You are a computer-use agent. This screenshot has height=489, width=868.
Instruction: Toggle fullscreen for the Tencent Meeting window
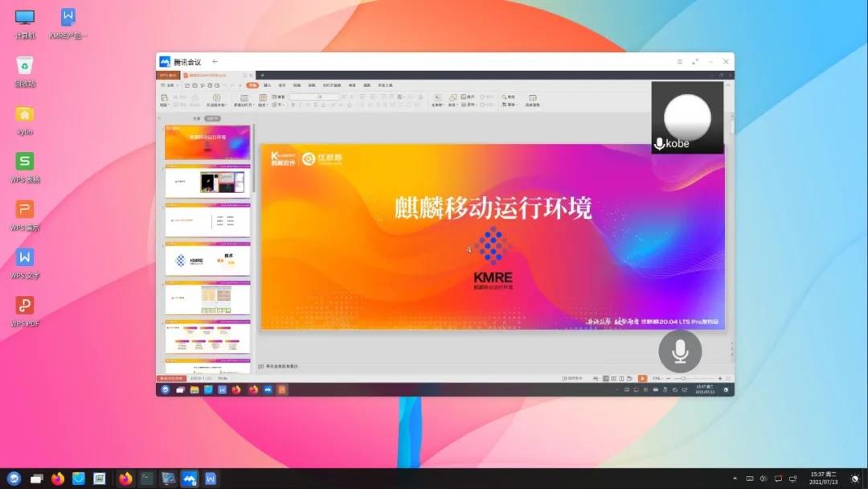pyautogui.click(x=695, y=62)
